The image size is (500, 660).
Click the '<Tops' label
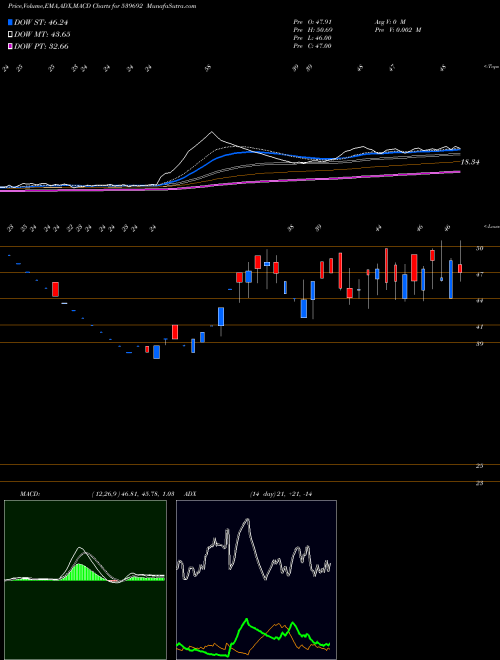pos(491,67)
